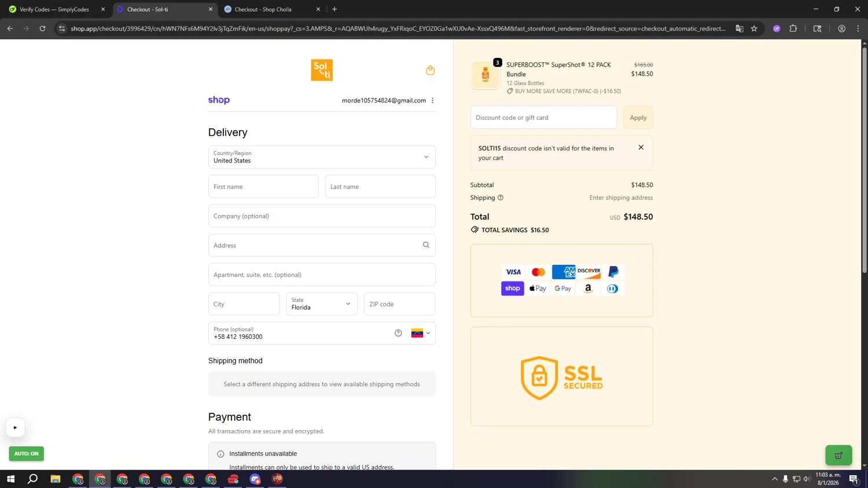Click the Apple Pay icon
This screenshot has height=488, width=868.
coord(538,289)
